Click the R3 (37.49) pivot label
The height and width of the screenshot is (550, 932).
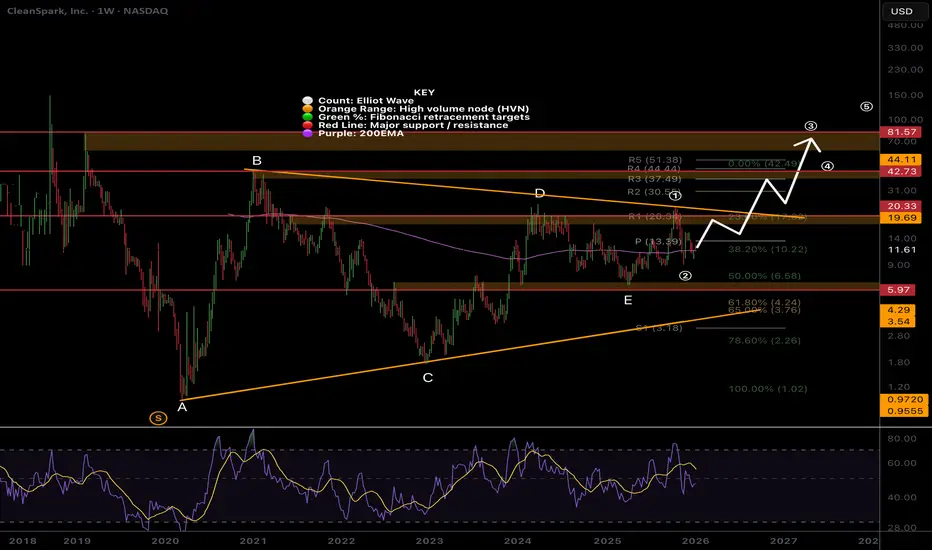[x=655, y=179]
